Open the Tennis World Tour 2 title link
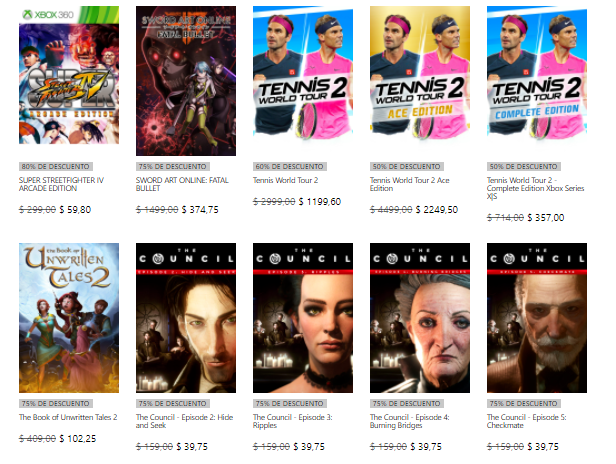The width and height of the screenshot is (616, 464). [286, 180]
